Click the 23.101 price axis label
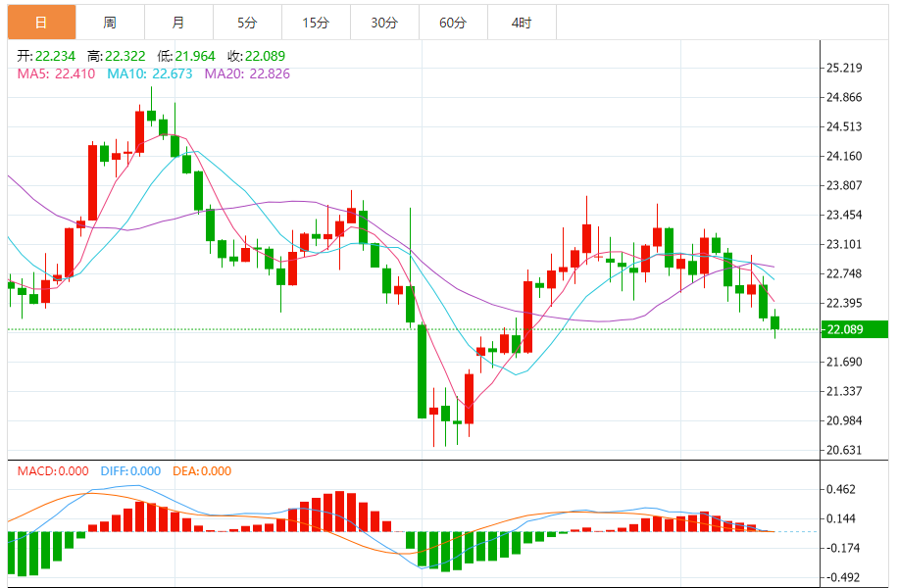 (x=844, y=244)
